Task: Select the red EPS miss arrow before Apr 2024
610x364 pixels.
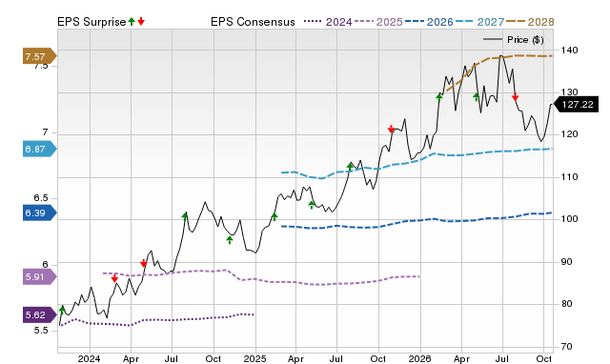Action: coord(114,278)
